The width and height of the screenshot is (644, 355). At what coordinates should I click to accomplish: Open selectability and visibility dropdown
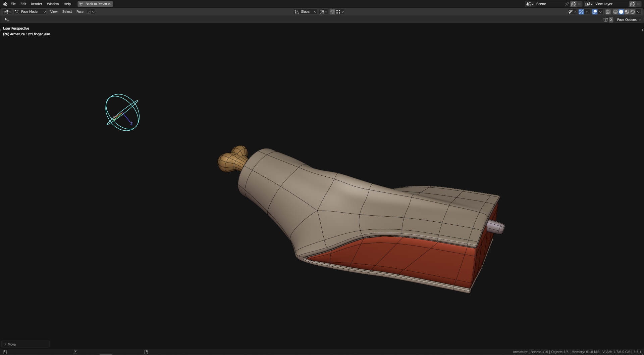click(x=572, y=12)
